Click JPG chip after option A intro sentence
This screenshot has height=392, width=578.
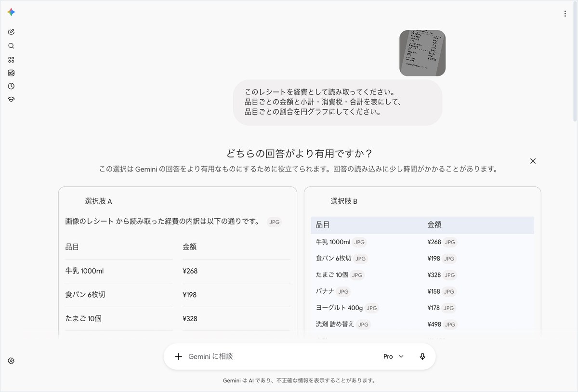(274, 222)
